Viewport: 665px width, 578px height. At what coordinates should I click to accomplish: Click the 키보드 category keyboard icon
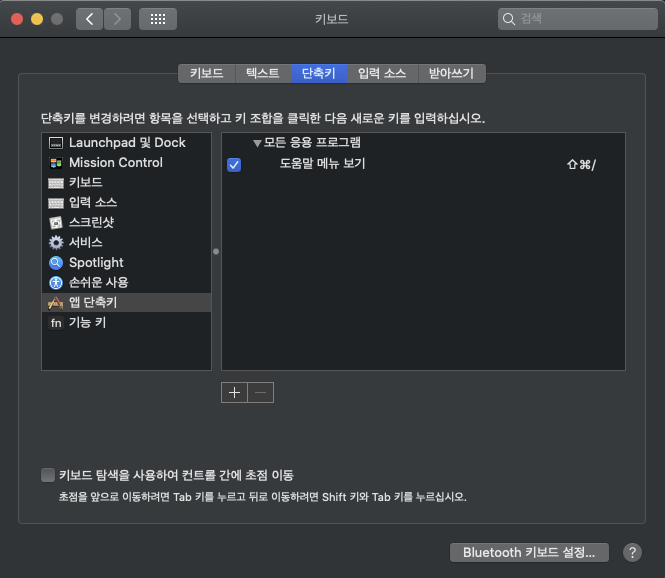pyautogui.click(x=56, y=183)
